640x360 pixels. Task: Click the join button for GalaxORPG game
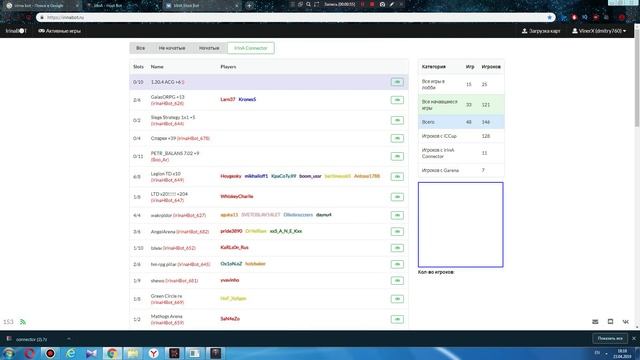(397, 100)
